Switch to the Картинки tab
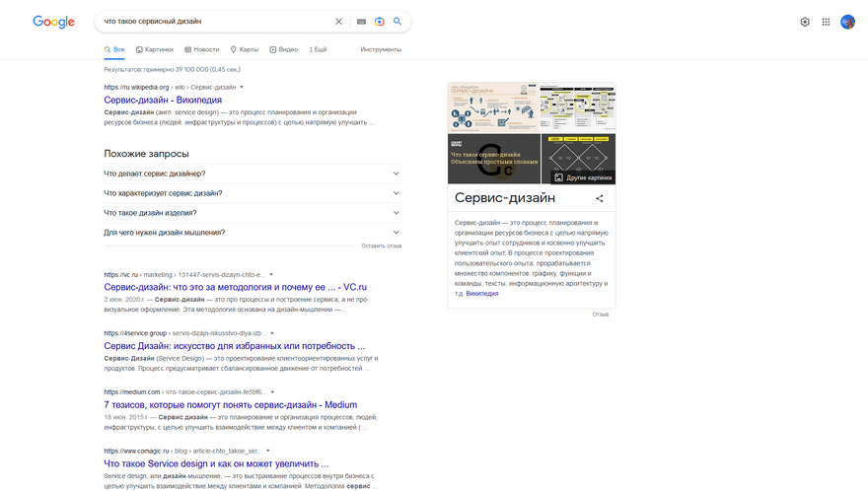Viewport: 868px width, 491px height. (155, 49)
